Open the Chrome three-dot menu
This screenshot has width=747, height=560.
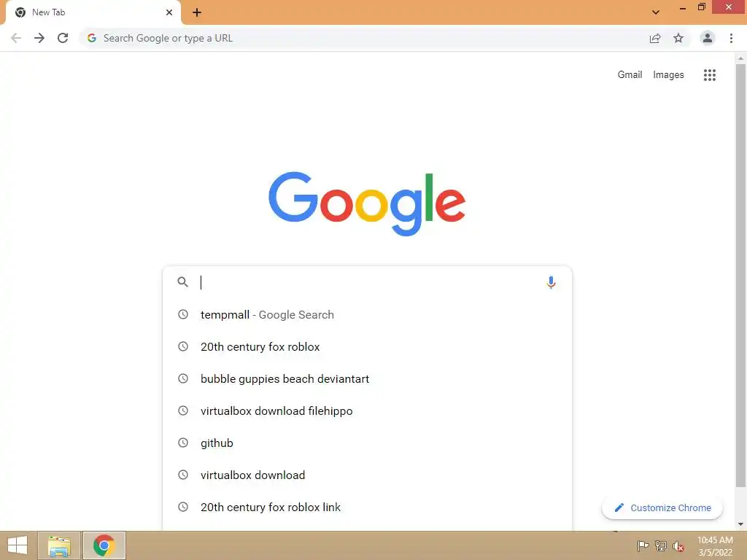pyautogui.click(x=731, y=38)
